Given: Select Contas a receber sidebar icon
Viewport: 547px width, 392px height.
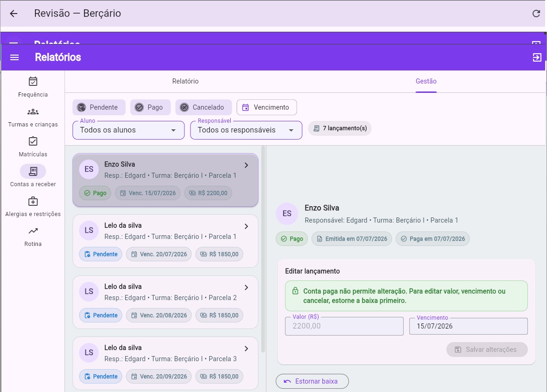Looking at the screenshot, I should pos(33,171).
